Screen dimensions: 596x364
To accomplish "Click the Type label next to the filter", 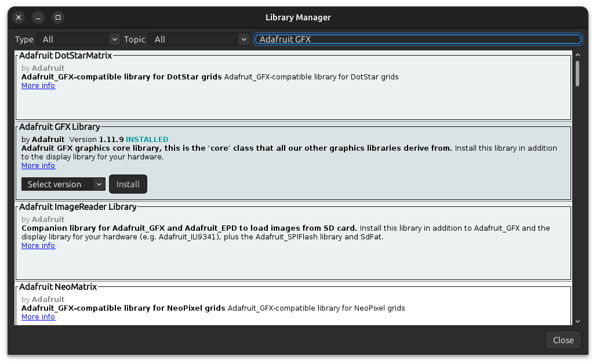I will click(24, 39).
